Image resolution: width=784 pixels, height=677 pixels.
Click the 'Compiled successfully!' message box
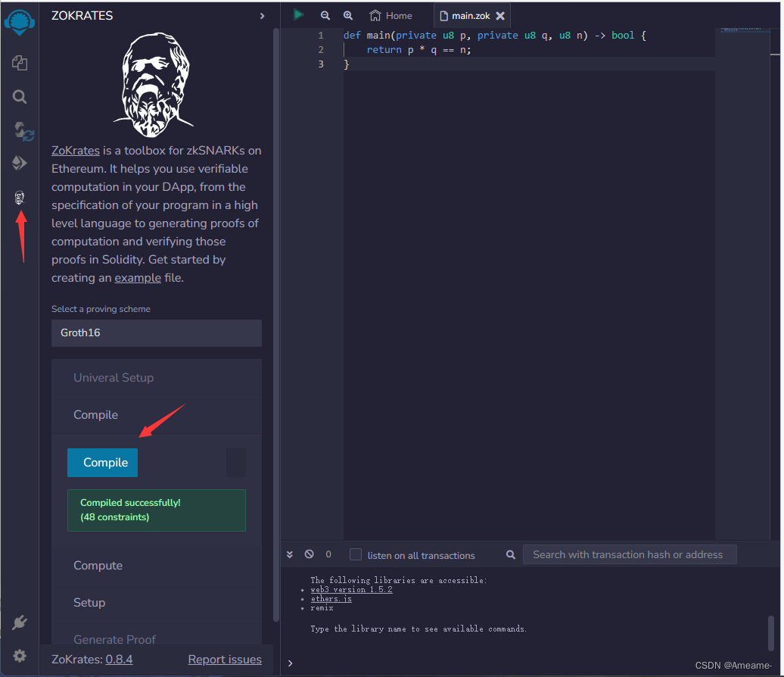pyautogui.click(x=157, y=510)
